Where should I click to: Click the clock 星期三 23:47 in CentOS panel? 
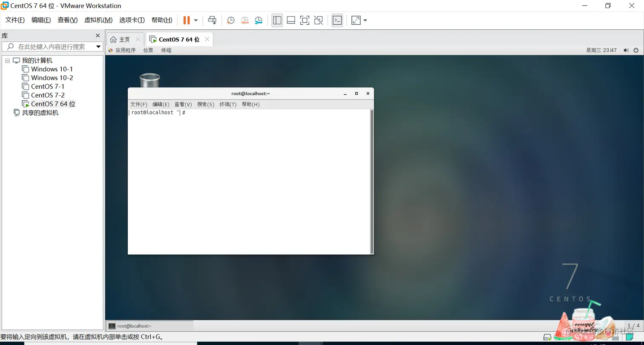(x=601, y=50)
